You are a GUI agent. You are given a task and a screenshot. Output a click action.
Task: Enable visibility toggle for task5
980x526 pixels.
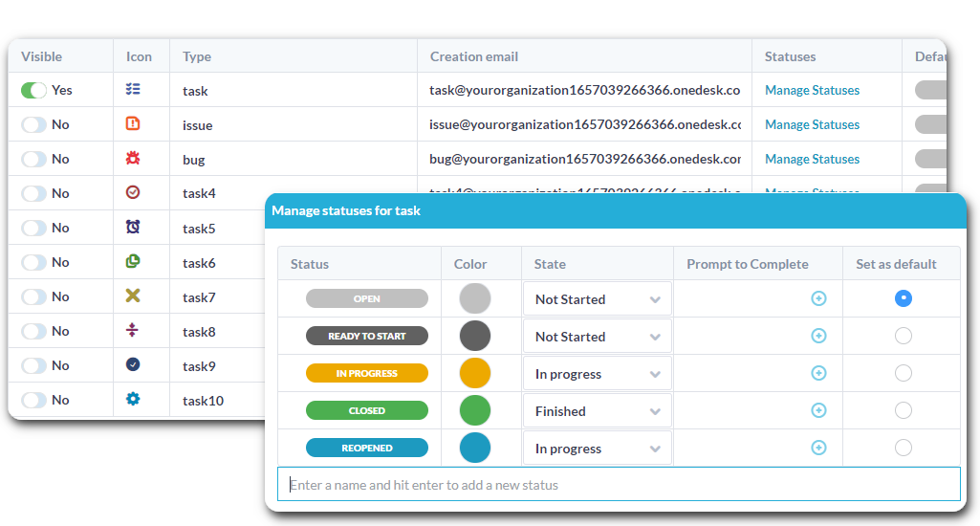point(33,228)
